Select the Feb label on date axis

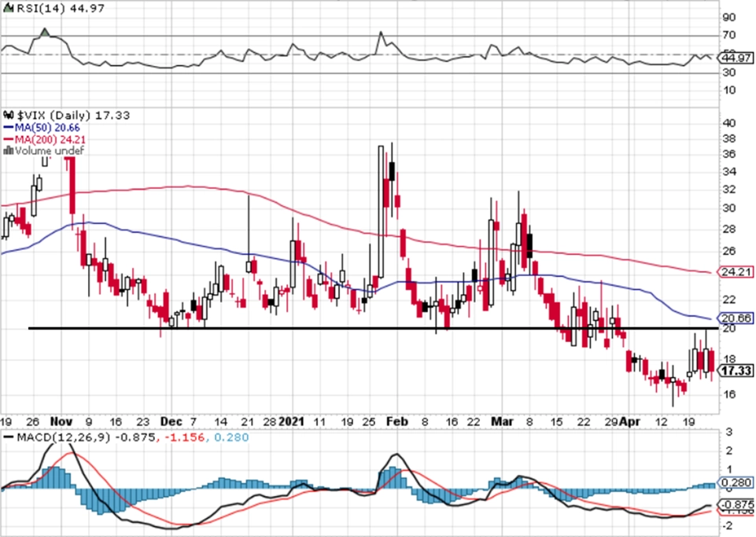(x=396, y=421)
